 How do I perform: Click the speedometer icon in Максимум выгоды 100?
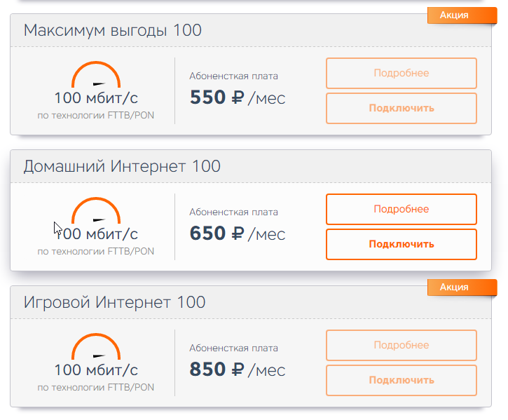pos(96,74)
